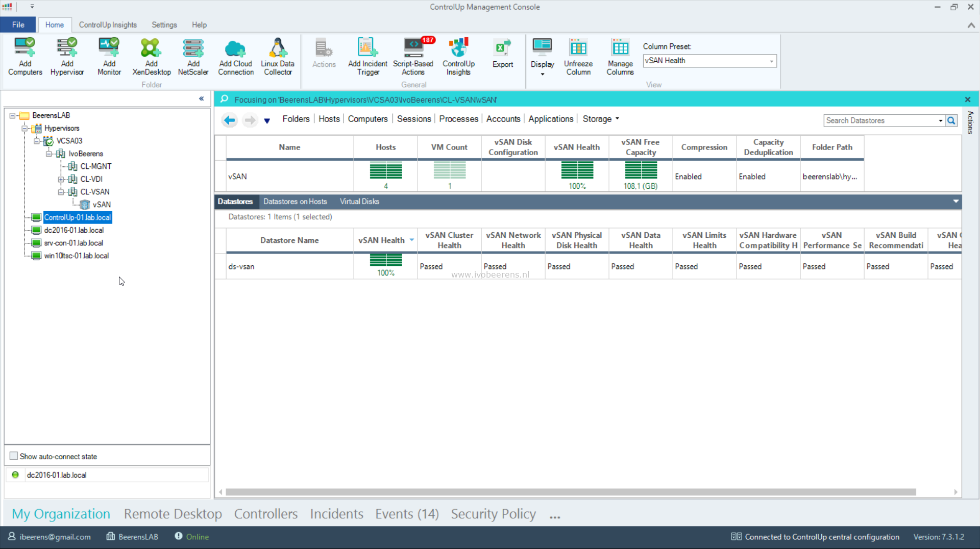Open Events (14) view
Image resolution: width=980 pixels, height=549 pixels.
(407, 513)
